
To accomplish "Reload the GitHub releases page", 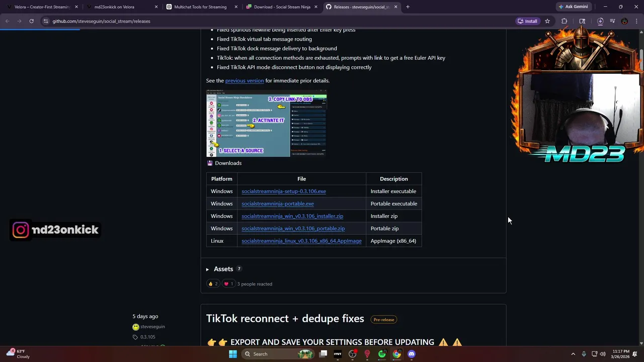I will point(31,21).
